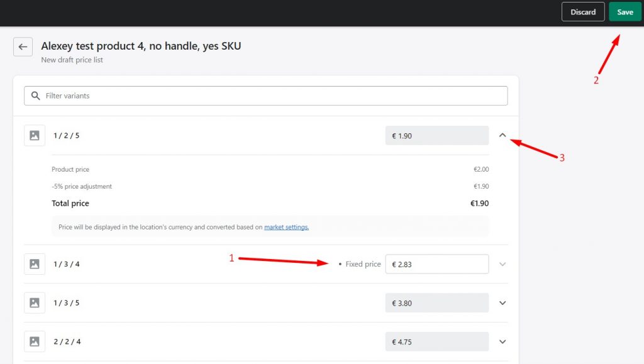This screenshot has width=644, height=364.
Task: Collapse the price details for variant 1/2/5
Action: (x=502, y=135)
